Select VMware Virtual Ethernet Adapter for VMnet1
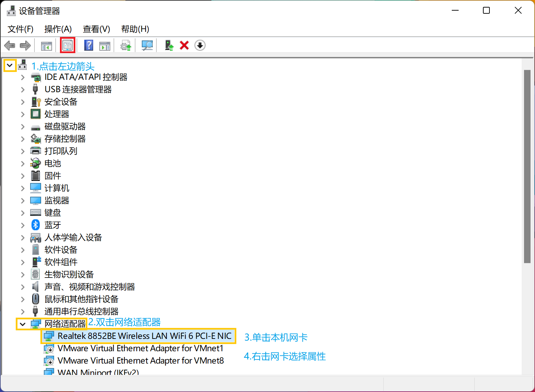535x392 pixels. [140, 348]
